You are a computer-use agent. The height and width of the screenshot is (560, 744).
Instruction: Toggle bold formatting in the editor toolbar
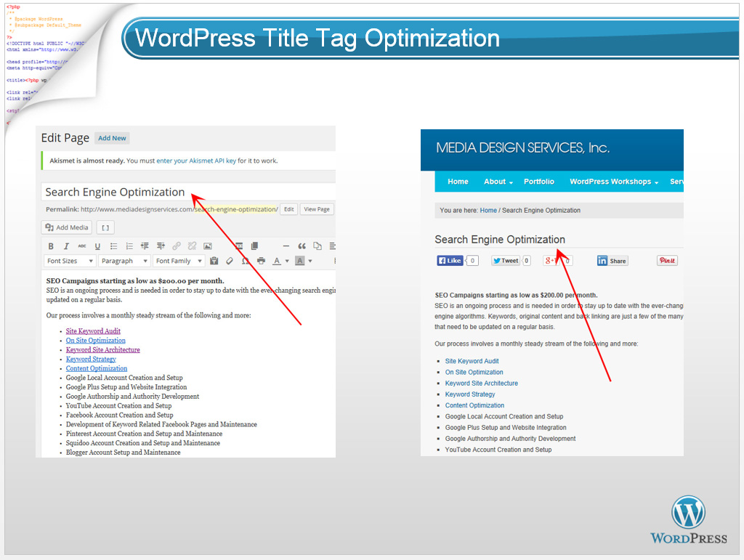coord(51,246)
